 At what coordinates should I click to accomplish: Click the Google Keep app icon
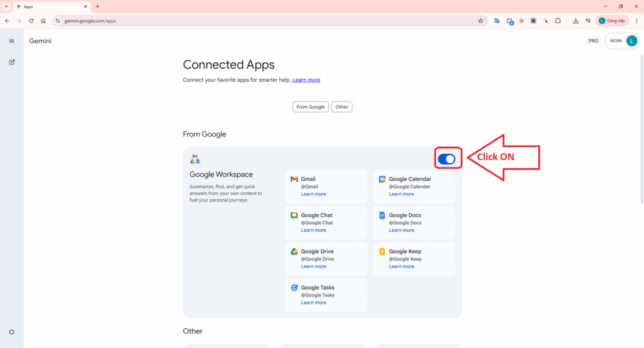382,251
